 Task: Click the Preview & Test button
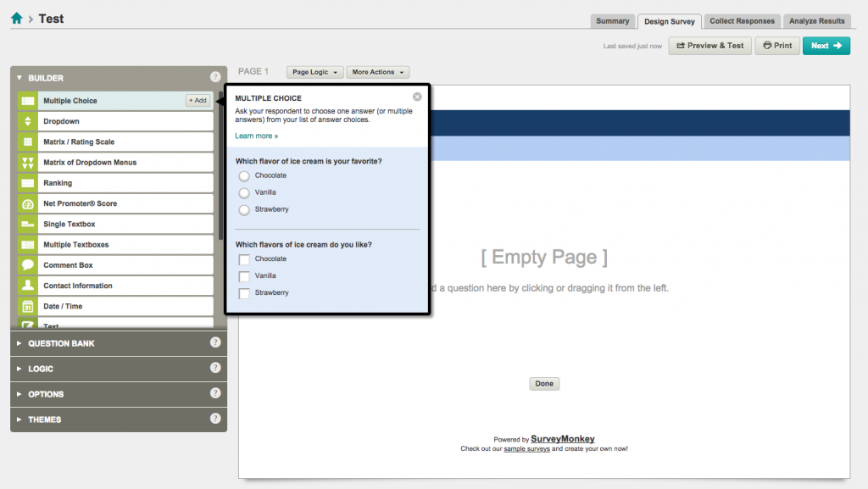(x=709, y=46)
